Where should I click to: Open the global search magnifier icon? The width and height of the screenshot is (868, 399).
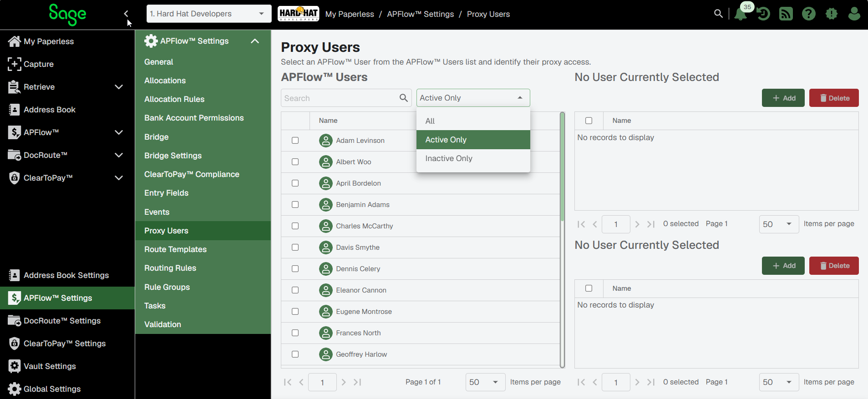[x=718, y=14]
